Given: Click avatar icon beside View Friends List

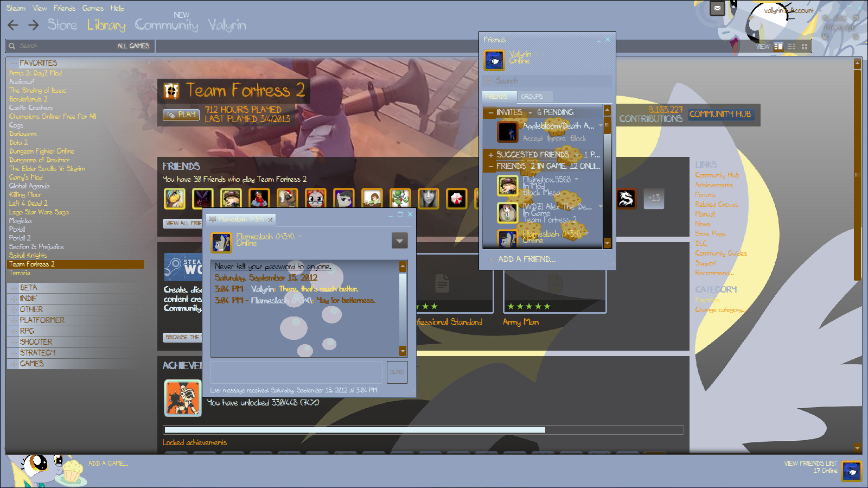Looking at the screenshot, I should click(x=852, y=470).
